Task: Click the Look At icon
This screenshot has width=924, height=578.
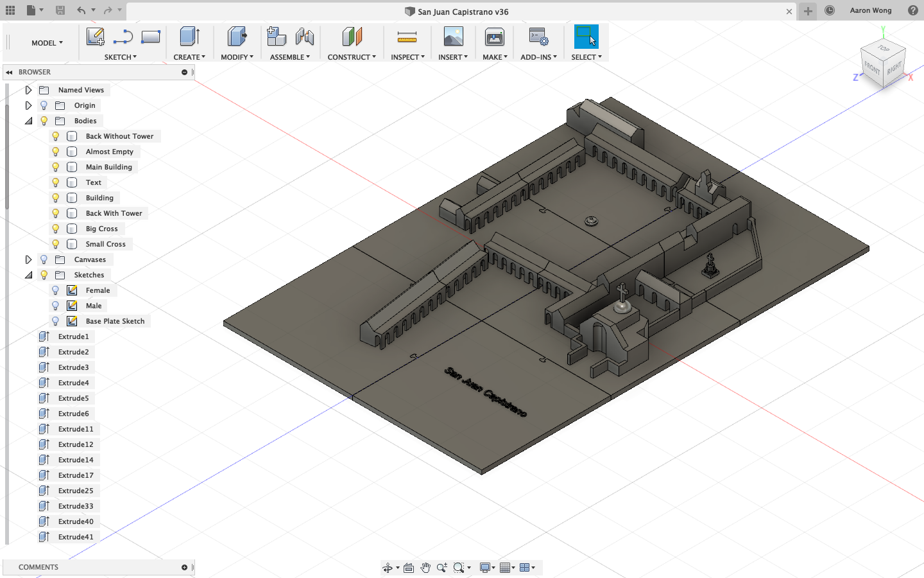Action: 409,568
